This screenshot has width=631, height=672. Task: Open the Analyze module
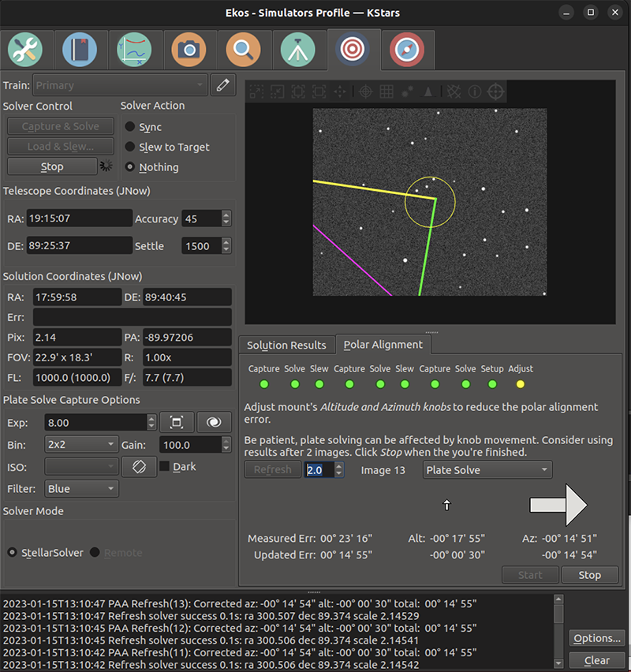point(134,48)
